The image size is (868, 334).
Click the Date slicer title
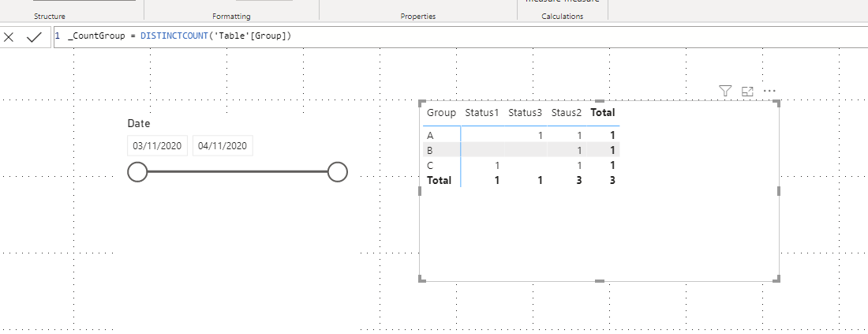pyautogui.click(x=138, y=123)
